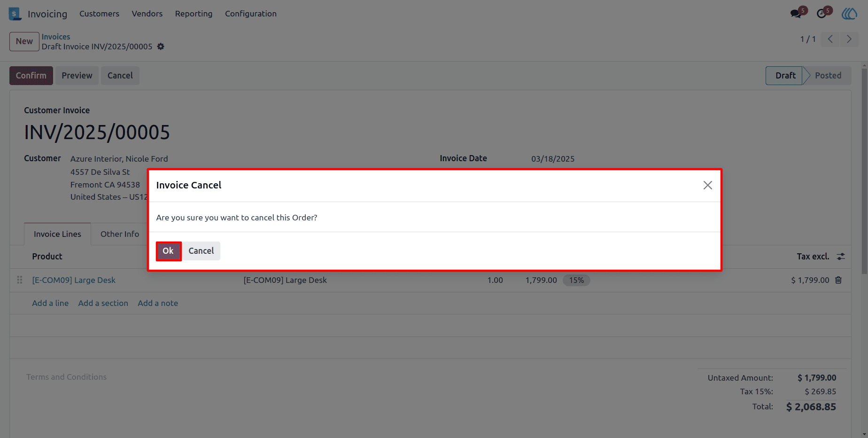The height and width of the screenshot is (438, 868).
Task: Open the Reporting menu
Action: [194, 14]
